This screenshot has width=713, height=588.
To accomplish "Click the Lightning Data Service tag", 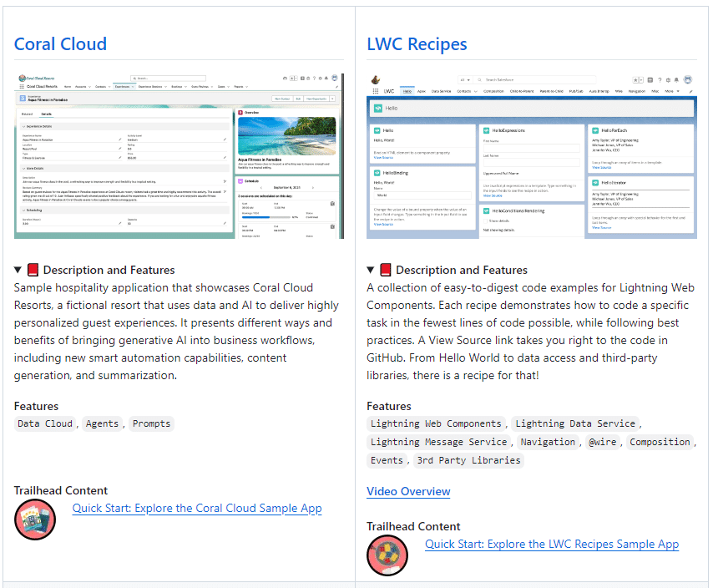I will click(x=574, y=423).
